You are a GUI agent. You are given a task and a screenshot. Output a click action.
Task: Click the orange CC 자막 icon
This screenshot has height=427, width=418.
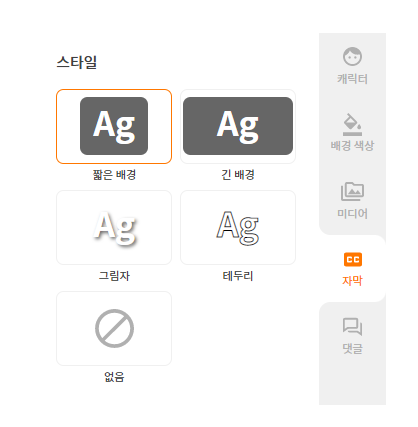353,259
